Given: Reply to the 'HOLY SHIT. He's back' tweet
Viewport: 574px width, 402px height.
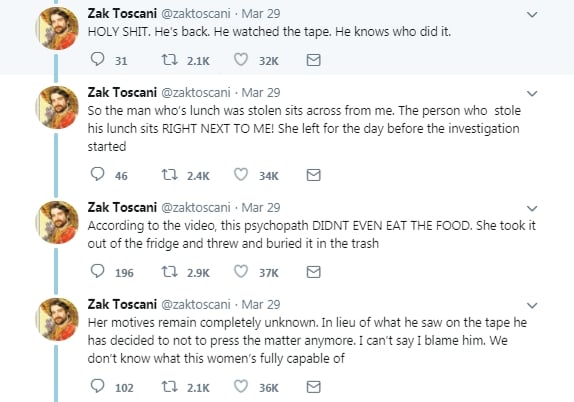Looking at the screenshot, I should click(97, 59).
